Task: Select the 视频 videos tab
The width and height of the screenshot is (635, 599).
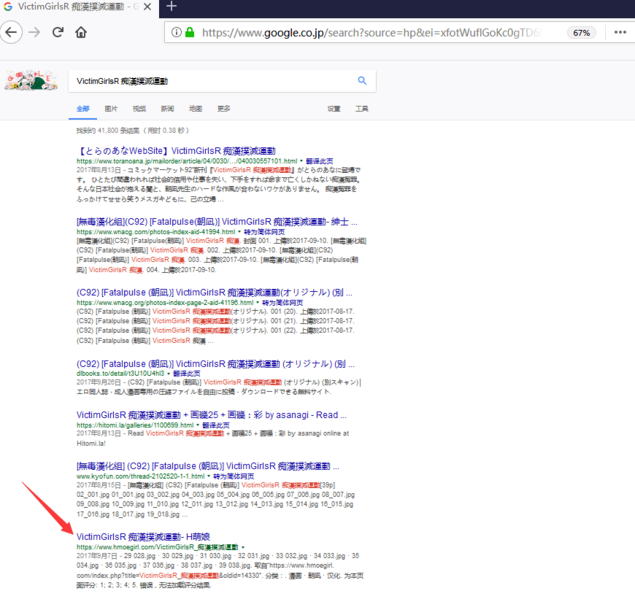Action: (139, 108)
